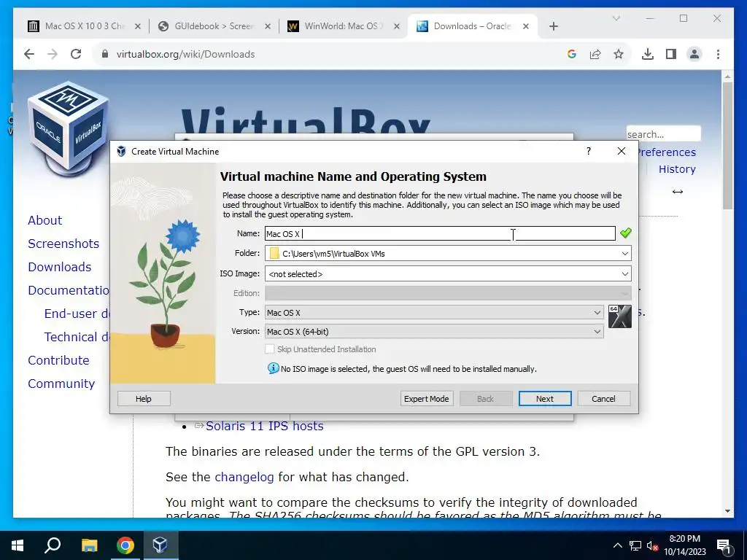This screenshot has height=560, width=747.
Task: Open Chrome tab search chevron
Action: (616, 18)
